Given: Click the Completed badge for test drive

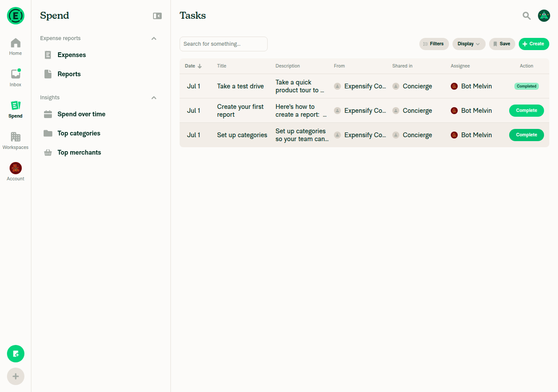Looking at the screenshot, I should tap(527, 86).
